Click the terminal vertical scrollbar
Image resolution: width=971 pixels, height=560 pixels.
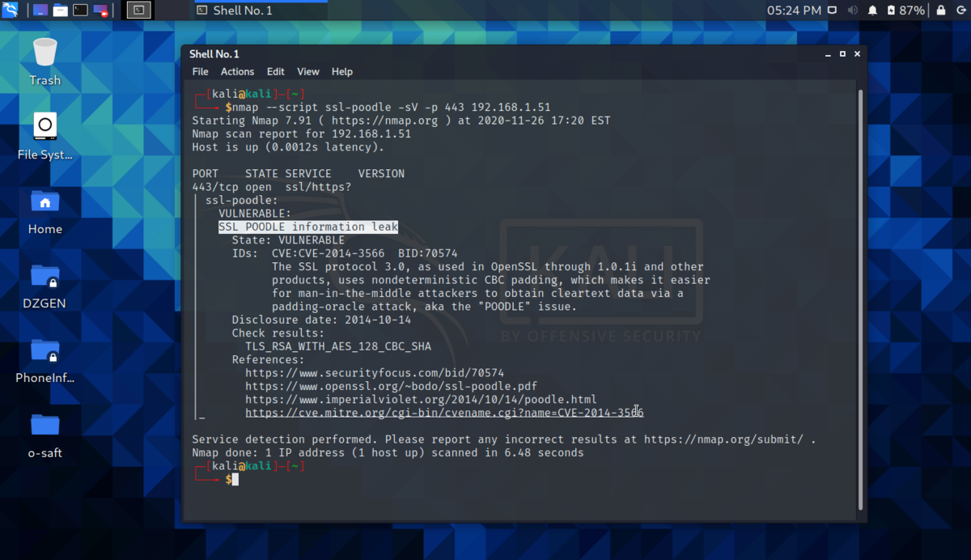[x=860, y=299]
